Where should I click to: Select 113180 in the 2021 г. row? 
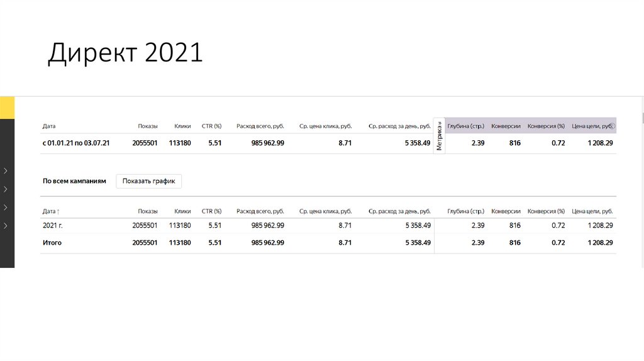pyautogui.click(x=180, y=226)
